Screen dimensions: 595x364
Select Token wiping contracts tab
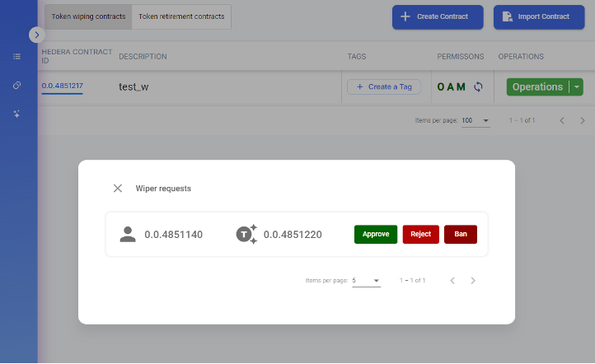88,16
